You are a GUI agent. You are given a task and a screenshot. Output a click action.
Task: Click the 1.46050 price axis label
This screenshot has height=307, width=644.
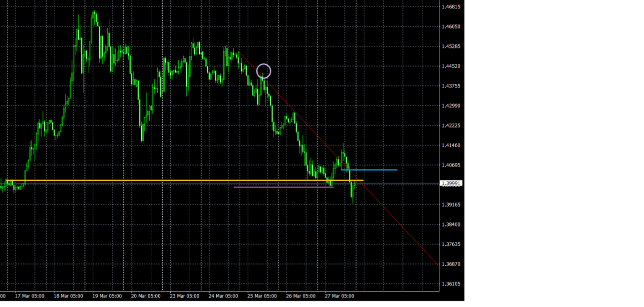451,26
